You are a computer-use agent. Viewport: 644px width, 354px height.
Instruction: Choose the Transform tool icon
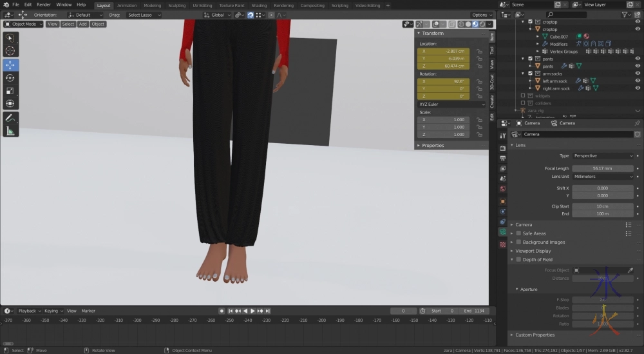tap(11, 104)
